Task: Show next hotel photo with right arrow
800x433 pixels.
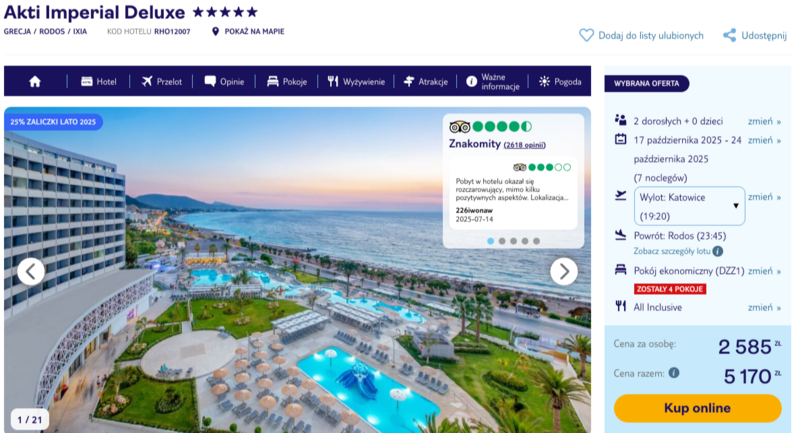Action: (x=564, y=271)
